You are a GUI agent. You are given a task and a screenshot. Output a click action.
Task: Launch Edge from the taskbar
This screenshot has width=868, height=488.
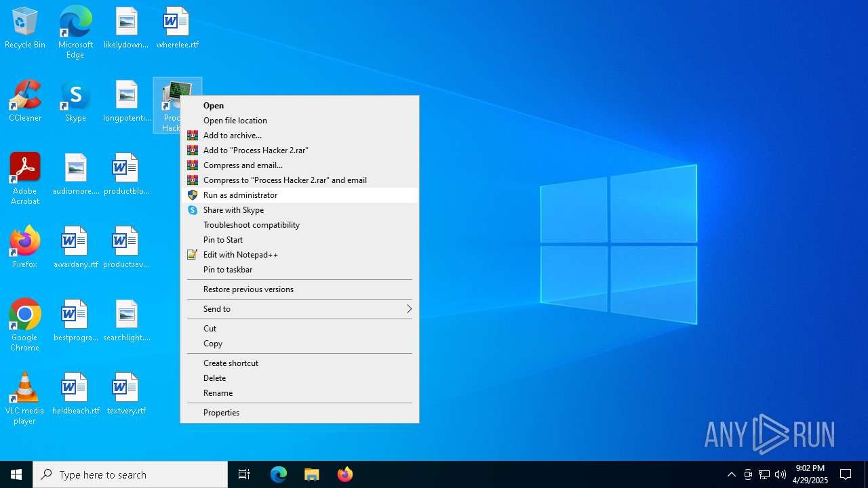point(279,474)
